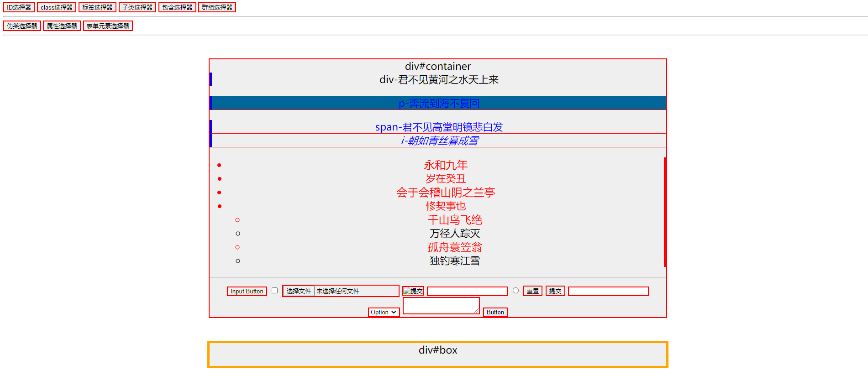Select the 属性选择器 button
This screenshot has height=391, width=868.
coord(62,26)
